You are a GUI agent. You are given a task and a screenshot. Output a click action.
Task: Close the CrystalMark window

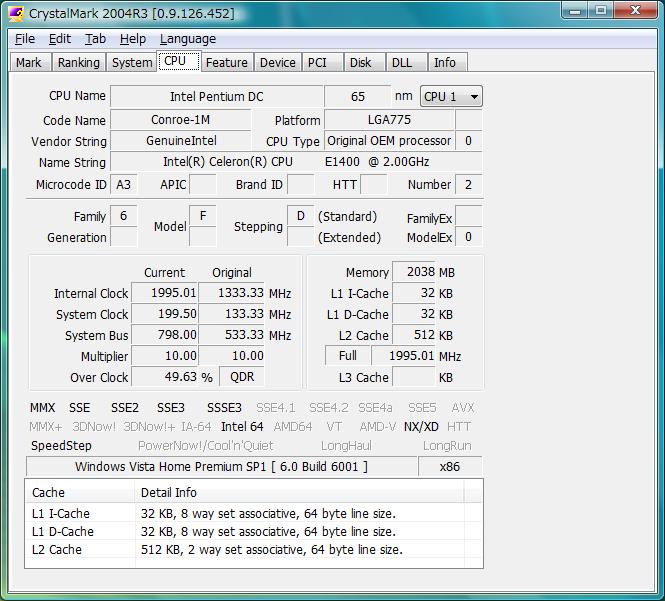pyautogui.click(x=635, y=10)
